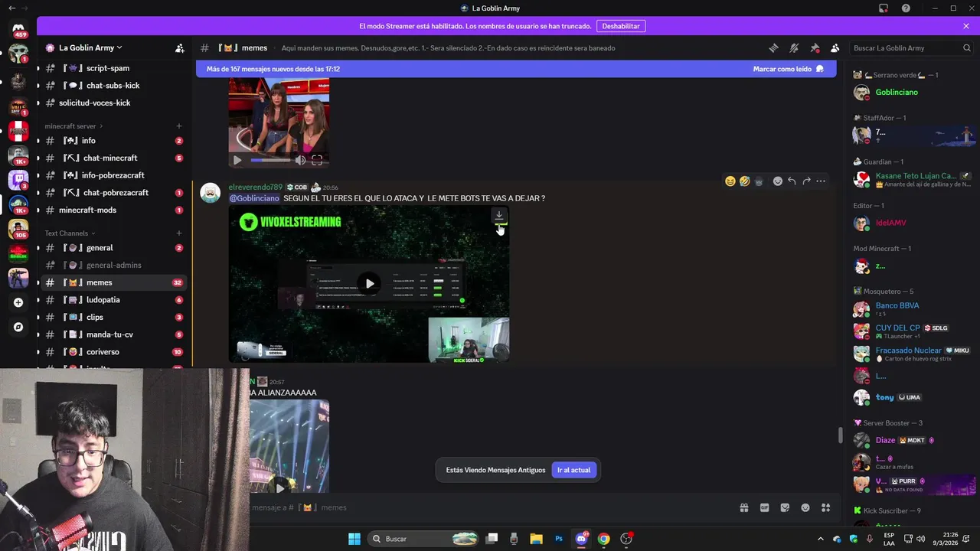Open pinned messages icon
980x551 pixels.
[x=815, y=47]
